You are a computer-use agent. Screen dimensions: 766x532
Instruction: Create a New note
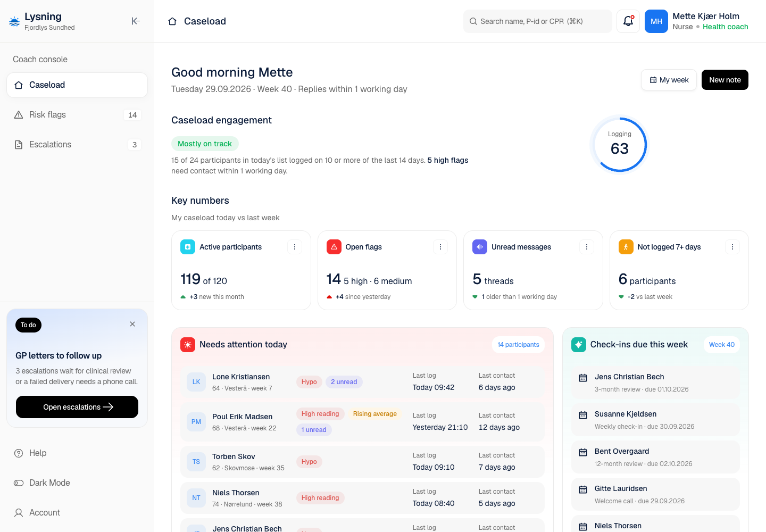pos(725,80)
